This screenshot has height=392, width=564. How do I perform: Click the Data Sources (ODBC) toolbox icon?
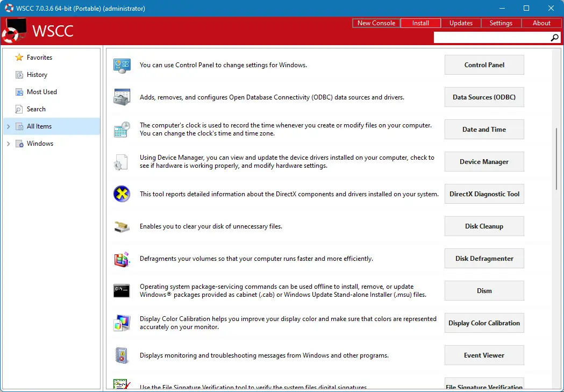[122, 97]
